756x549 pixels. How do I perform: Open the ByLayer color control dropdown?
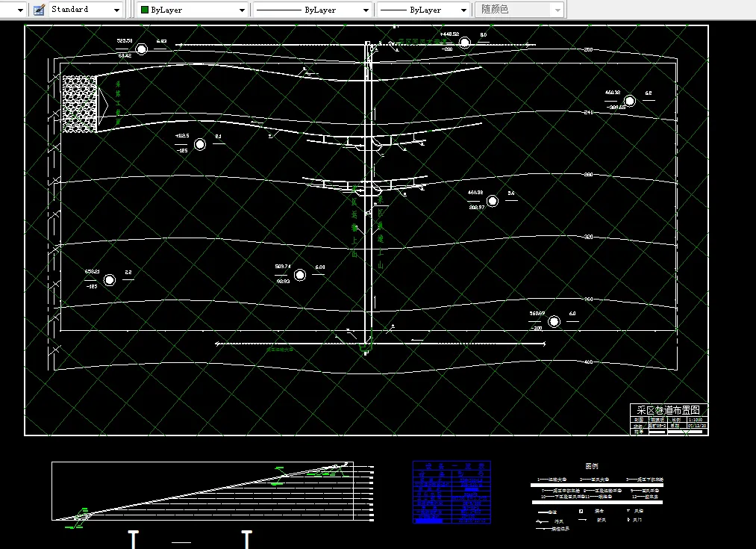coord(193,10)
